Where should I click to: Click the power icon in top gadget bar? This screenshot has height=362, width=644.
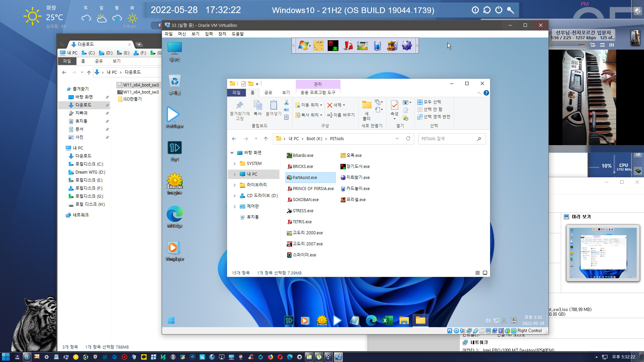pyautogui.click(x=499, y=10)
